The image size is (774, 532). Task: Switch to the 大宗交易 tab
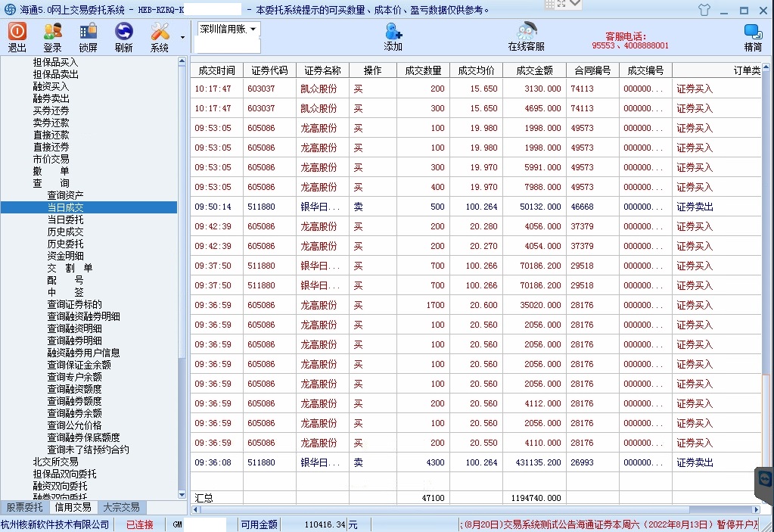point(121,508)
